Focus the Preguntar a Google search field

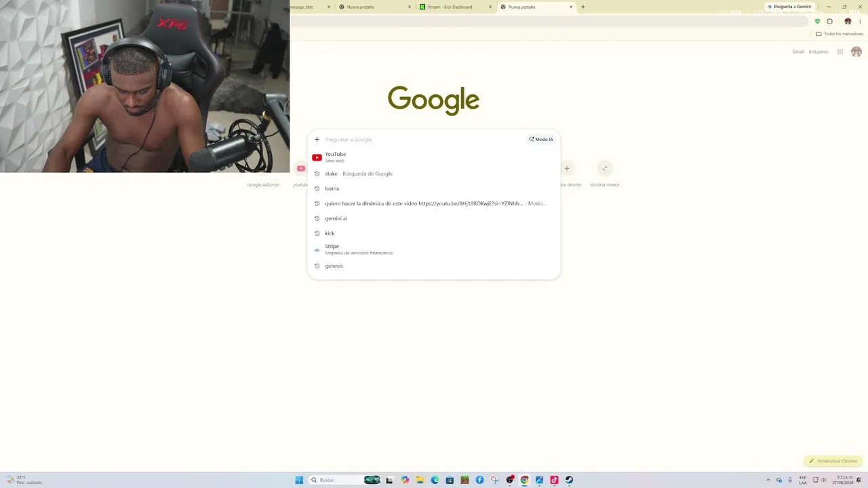424,140
